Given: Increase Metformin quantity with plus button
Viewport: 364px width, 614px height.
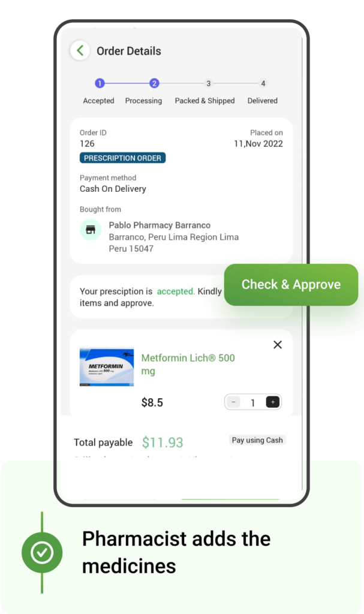Looking at the screenshot, I should click(x=273, y=402).
